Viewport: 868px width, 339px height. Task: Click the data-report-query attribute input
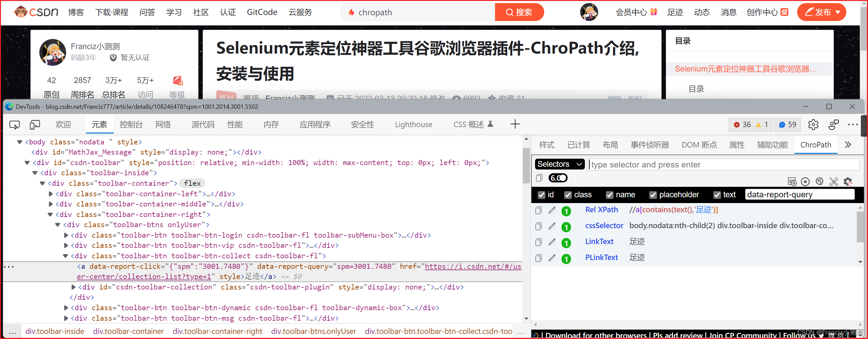[x=800, y=195]
